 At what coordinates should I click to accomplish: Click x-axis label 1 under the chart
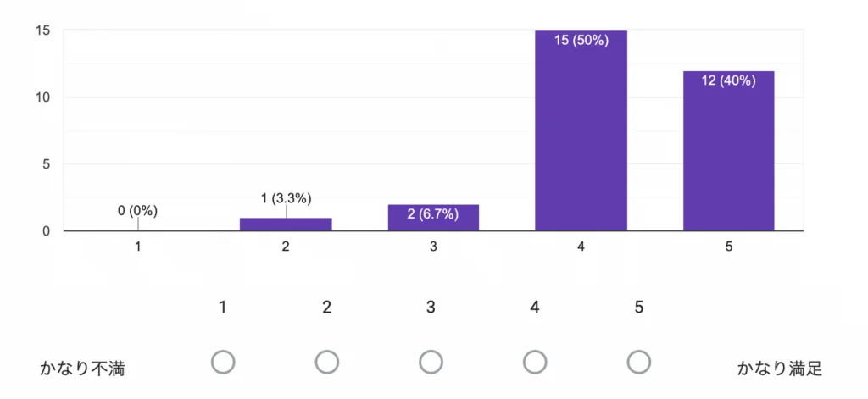(138, 247)
